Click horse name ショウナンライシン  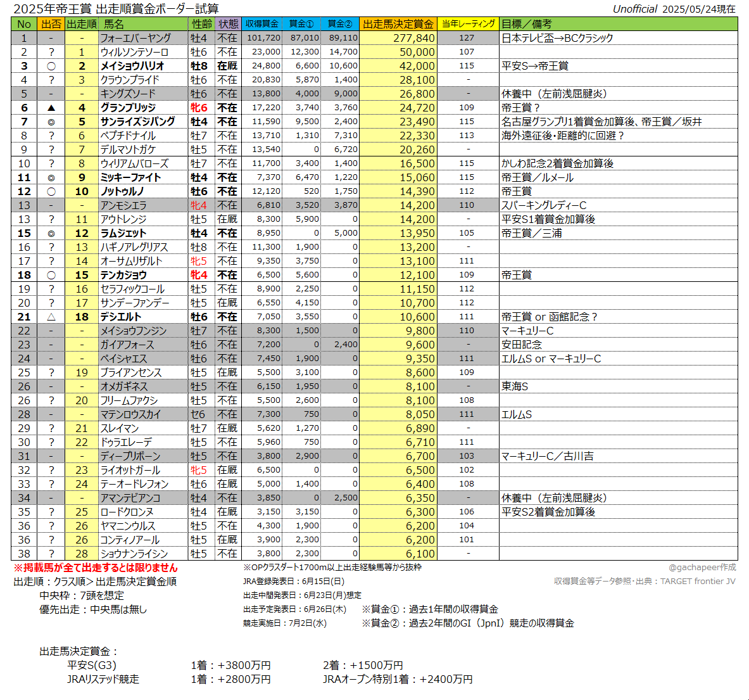(134, 553)
